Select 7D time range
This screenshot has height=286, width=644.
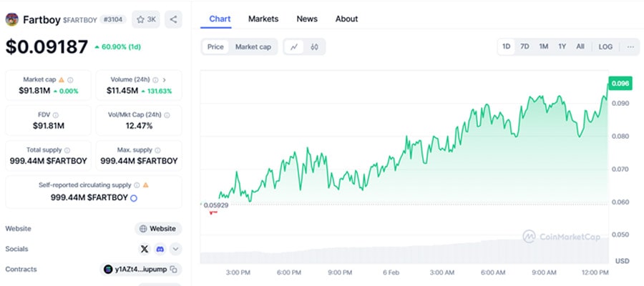pos(525,46)
